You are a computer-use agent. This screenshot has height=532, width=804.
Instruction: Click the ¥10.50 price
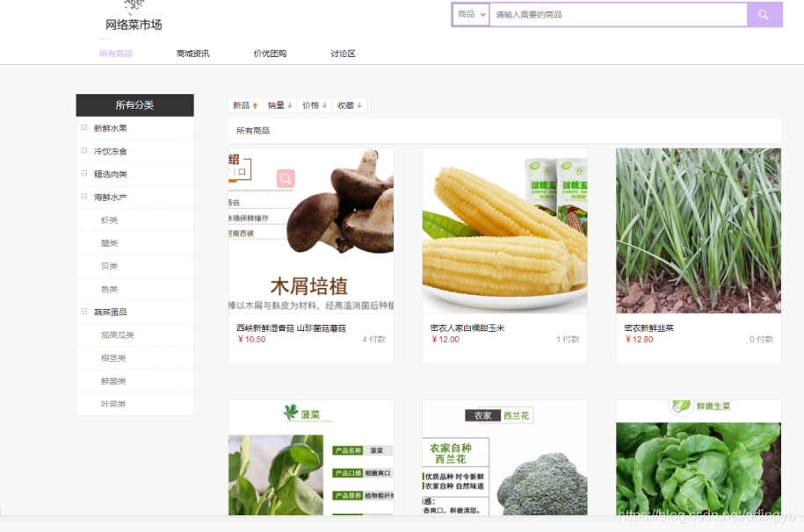coord(251,339)
